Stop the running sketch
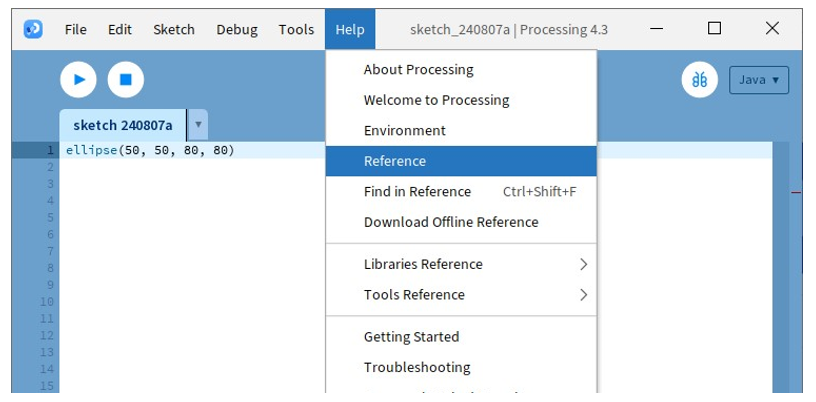 click(x=126, y=80)
